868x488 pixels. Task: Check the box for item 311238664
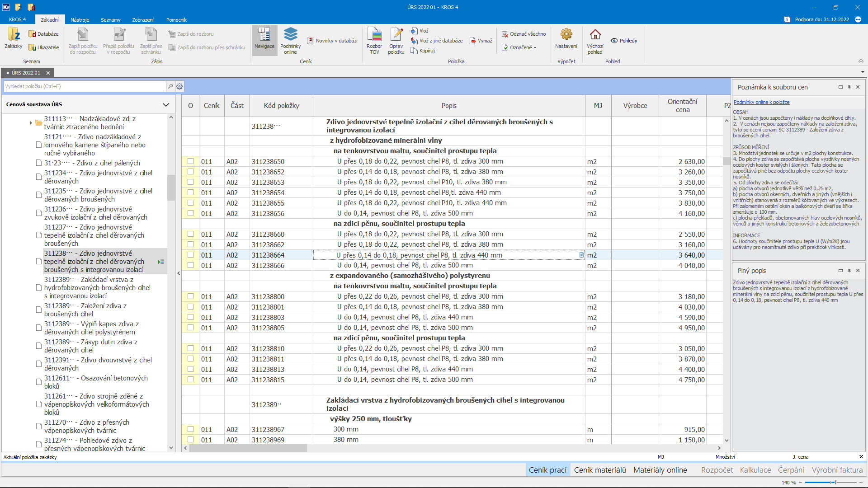point(190,255)
